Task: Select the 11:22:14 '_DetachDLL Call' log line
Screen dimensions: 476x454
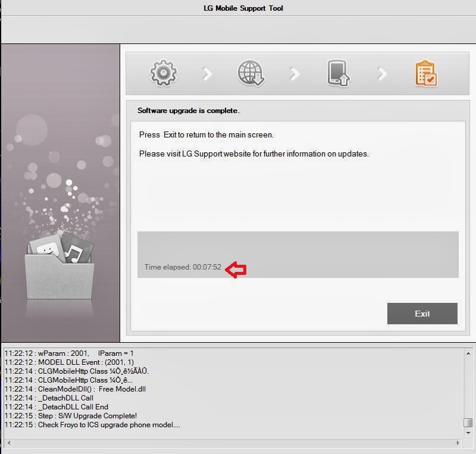Action: coord(49,398)
